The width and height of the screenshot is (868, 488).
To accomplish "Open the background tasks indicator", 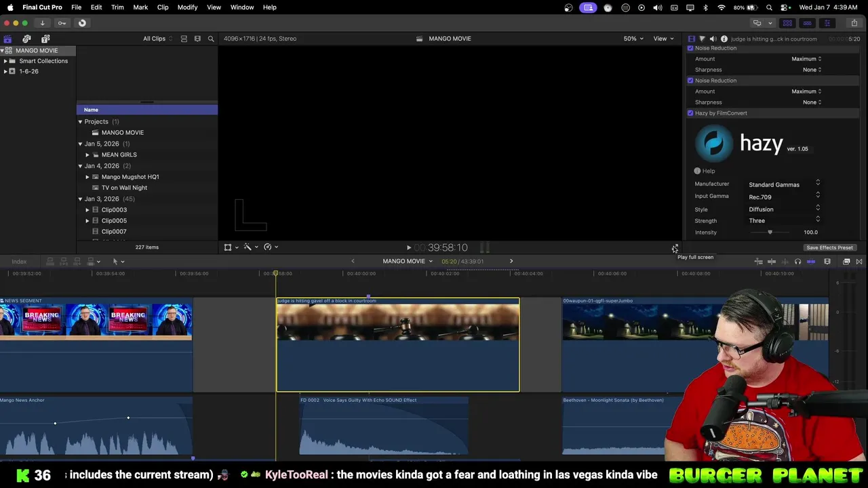I will point(82,23).
